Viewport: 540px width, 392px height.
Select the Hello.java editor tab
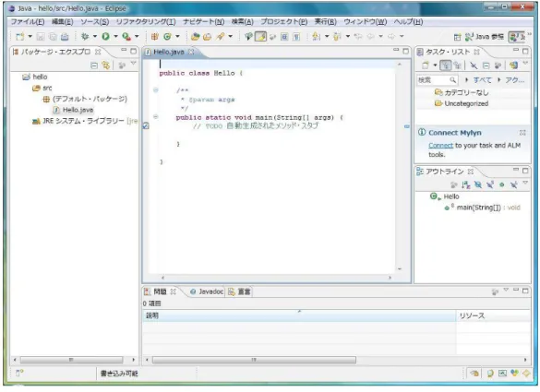click(169, 52)
